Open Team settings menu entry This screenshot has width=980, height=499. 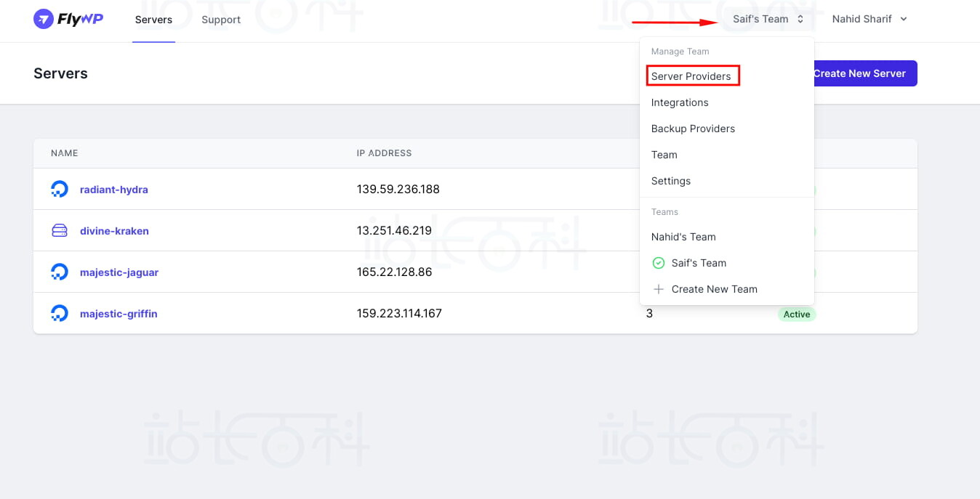click(x=664, y=155)
